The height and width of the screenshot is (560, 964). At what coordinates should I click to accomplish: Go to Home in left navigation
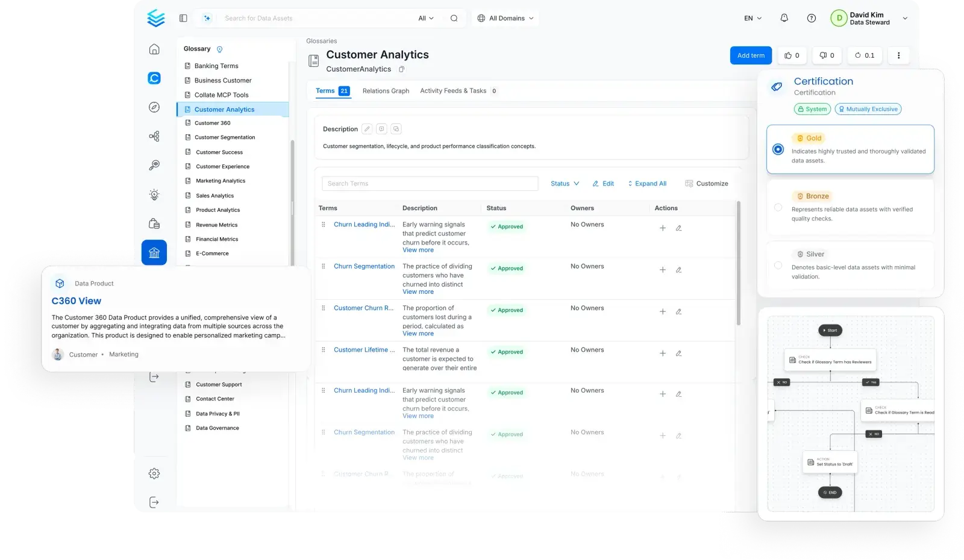click(x=154, y=49)
